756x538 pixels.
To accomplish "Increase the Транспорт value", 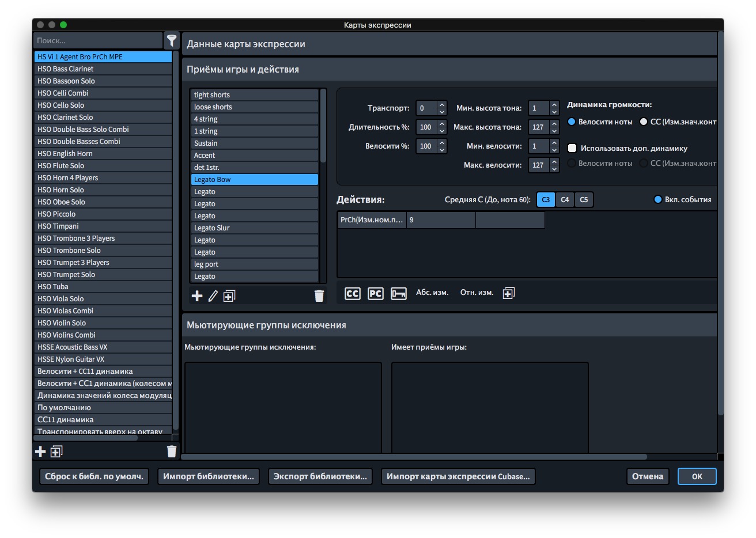I will [x=442, y=104].
